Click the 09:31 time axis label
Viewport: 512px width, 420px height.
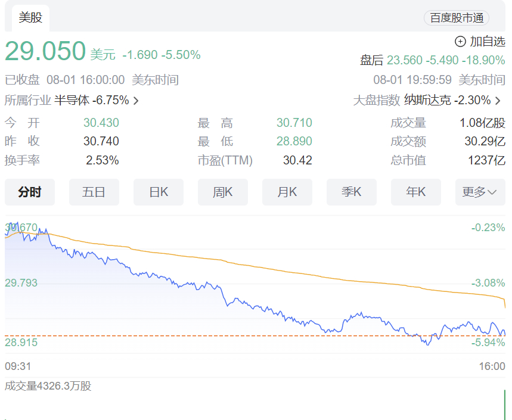(18, 366)
